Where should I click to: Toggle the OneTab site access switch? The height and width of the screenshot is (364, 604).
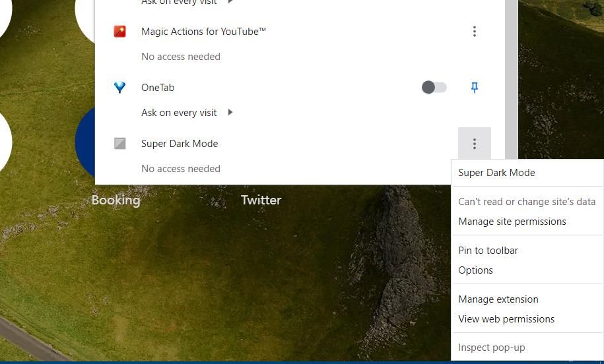point(434,87)
